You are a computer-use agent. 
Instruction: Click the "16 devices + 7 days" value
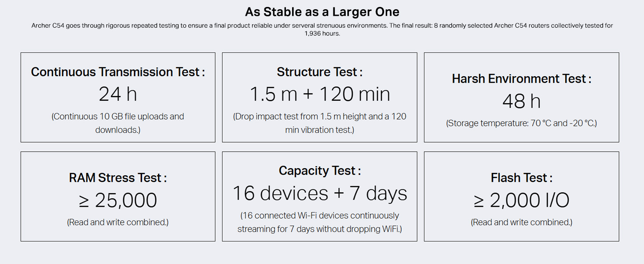click(320, 194)
